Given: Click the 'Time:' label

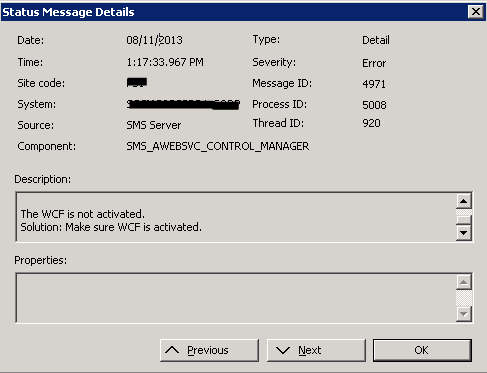Looking at the screenshot, I should 30,62.
